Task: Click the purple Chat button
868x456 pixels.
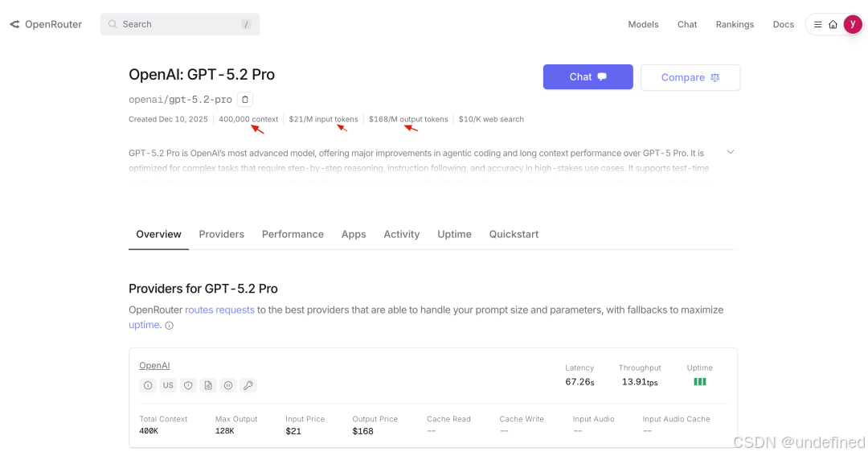Action: point(588,77)
